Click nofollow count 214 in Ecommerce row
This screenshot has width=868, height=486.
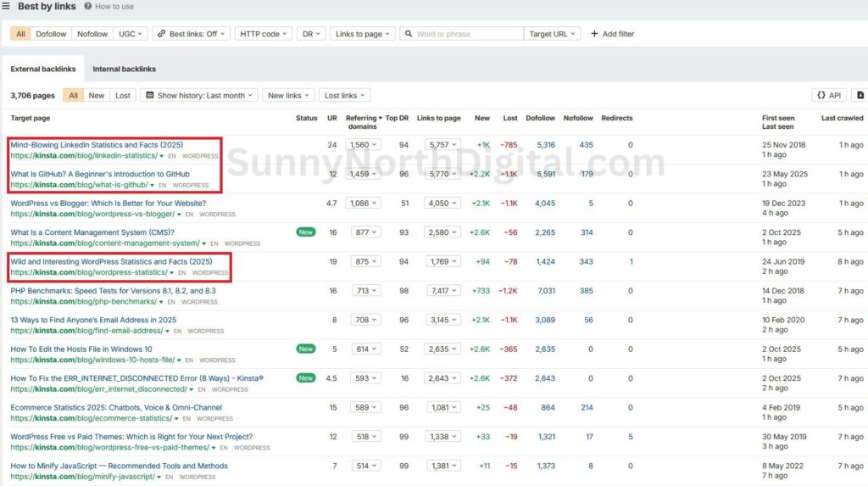pos(587,407)
